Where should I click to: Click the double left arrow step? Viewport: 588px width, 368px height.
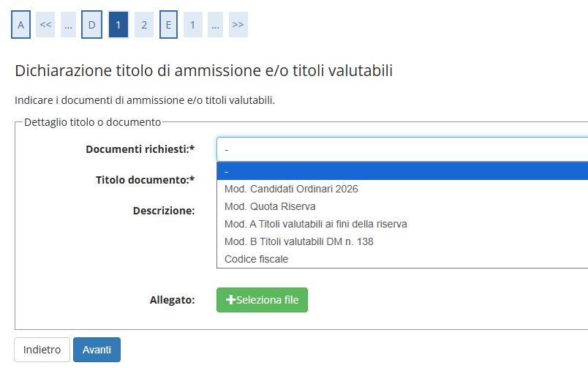pos(45,25)
